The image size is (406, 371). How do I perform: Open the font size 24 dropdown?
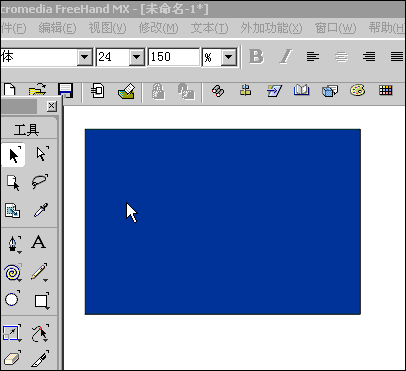point(137,57)
